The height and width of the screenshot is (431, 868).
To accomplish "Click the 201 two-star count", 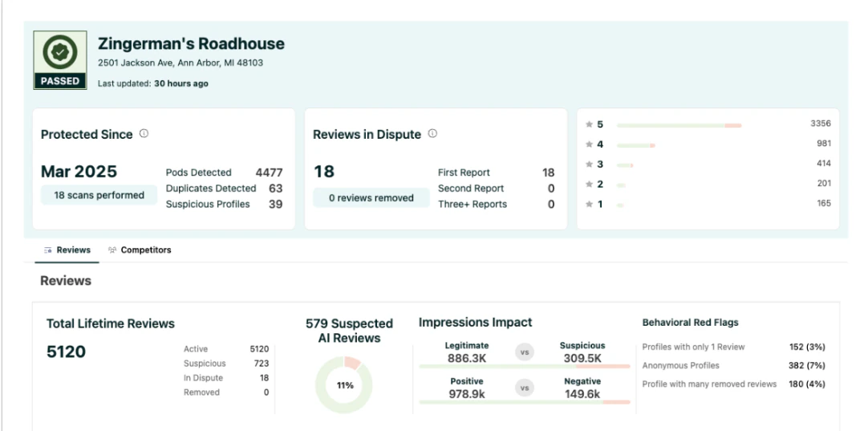I will point(824,183).
